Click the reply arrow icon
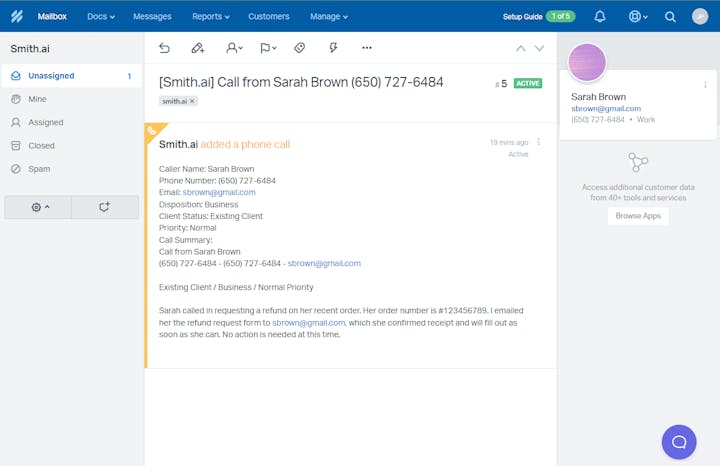 coord(165,47)
